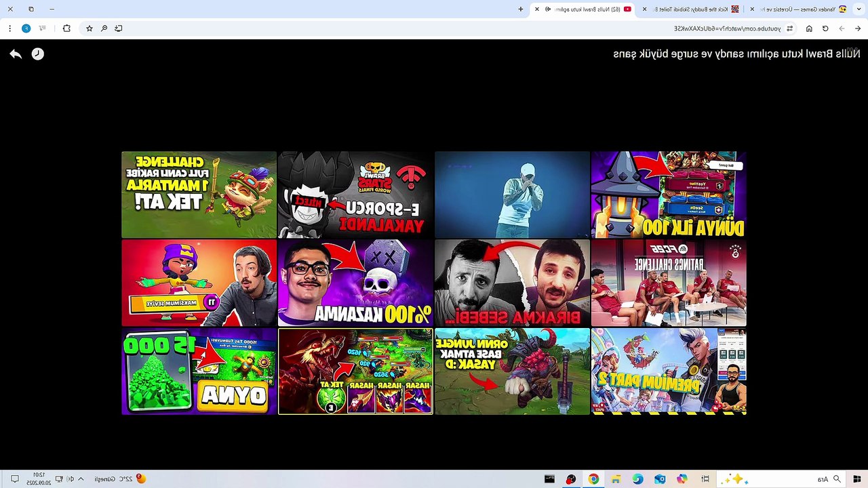This screenshot has height=488, width=868.
Task: Click the Watch later clock icon
Action: tap(38, 54)
